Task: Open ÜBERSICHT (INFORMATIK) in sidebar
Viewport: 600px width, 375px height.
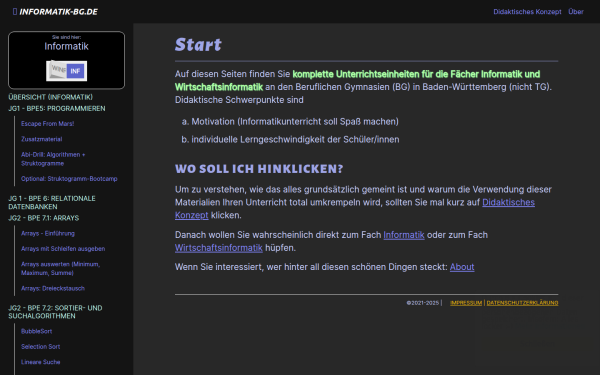Action: [51, 97]
